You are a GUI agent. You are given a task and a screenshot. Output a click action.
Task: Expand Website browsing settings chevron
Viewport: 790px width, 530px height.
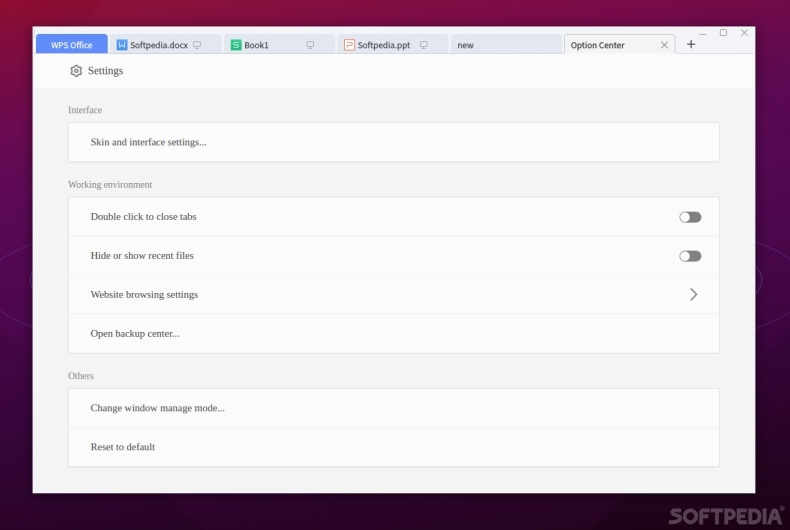[693, 294]
